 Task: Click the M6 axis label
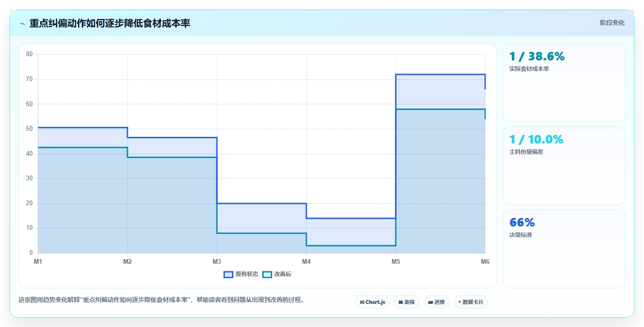click(485, 261)
